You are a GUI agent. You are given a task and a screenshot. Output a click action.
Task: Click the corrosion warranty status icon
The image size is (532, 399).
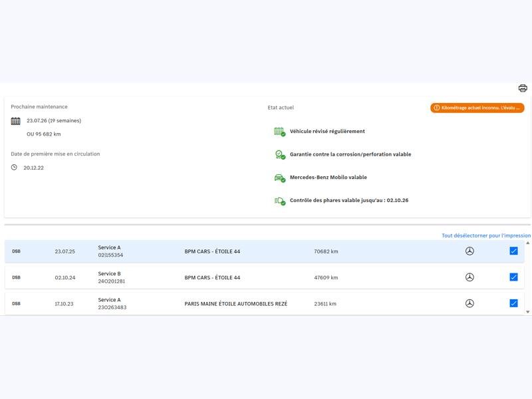pyautogui.click(x=279, y=154)
